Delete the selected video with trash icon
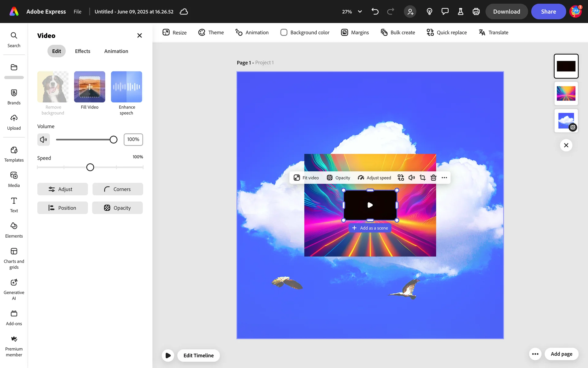Image resolution: width=588 pixels, height=368 pixels. (433, 178)
